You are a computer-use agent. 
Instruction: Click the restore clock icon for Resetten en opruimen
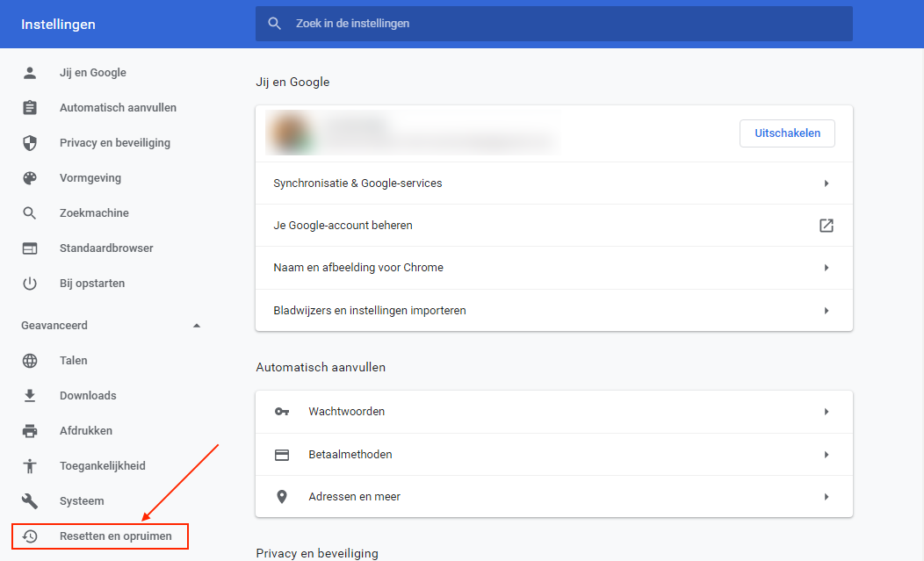(x=30, y=536)
